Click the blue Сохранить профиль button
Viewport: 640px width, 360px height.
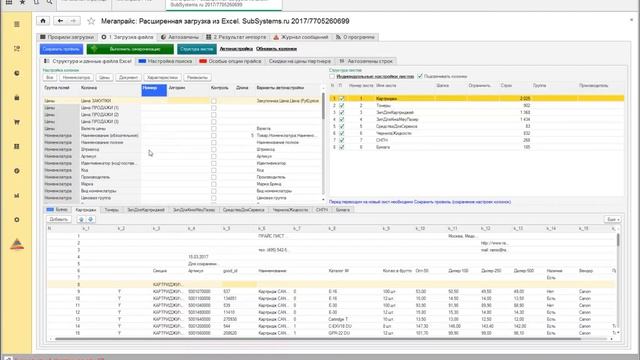61,49
